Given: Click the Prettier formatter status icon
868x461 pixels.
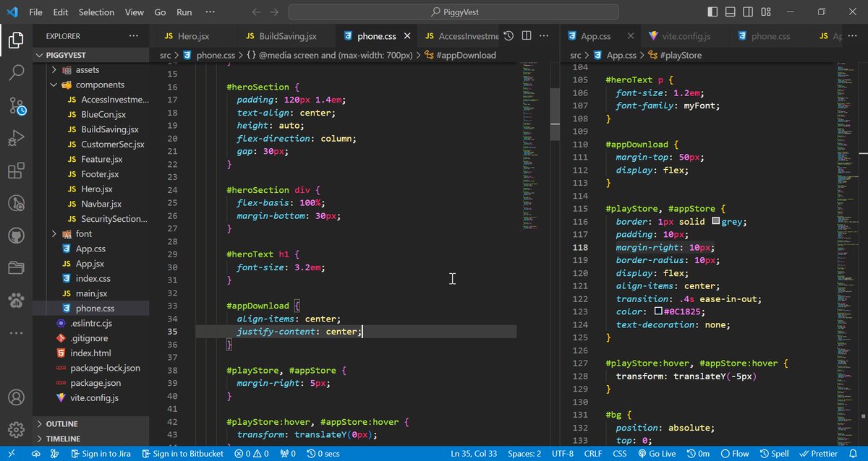Looking at the screenshot, I should click(x=818, y=453).
